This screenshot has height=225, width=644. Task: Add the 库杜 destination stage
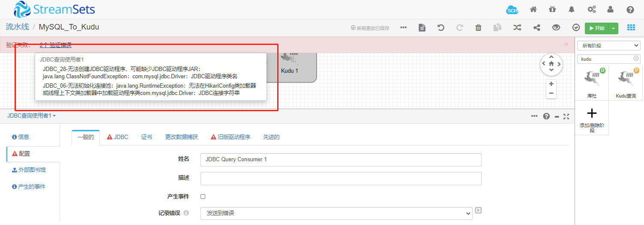[592, 83]
